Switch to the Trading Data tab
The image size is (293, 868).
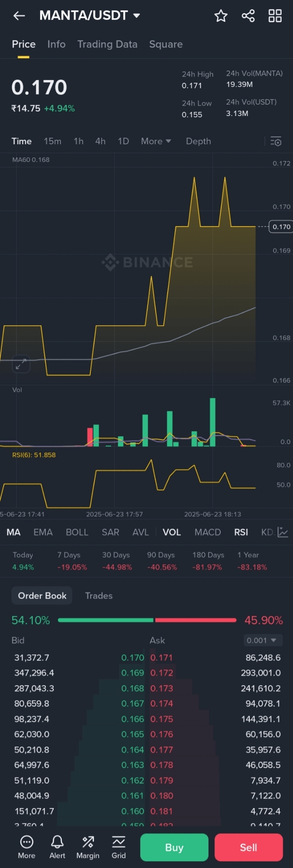coord(107,44)
